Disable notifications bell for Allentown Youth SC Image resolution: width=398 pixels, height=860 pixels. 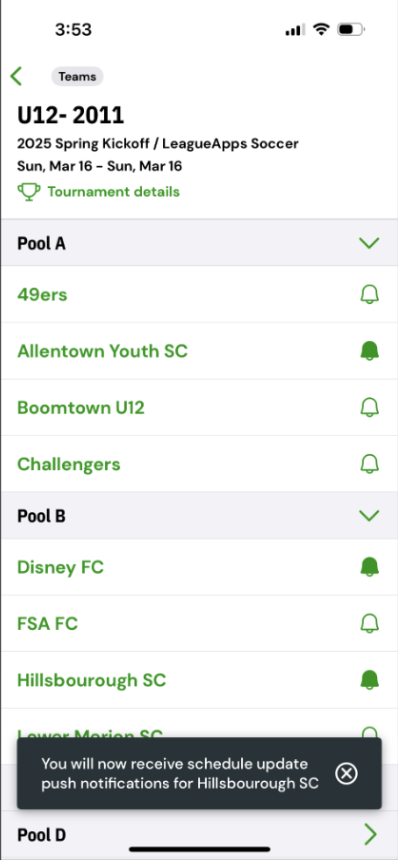pos(369,351)
